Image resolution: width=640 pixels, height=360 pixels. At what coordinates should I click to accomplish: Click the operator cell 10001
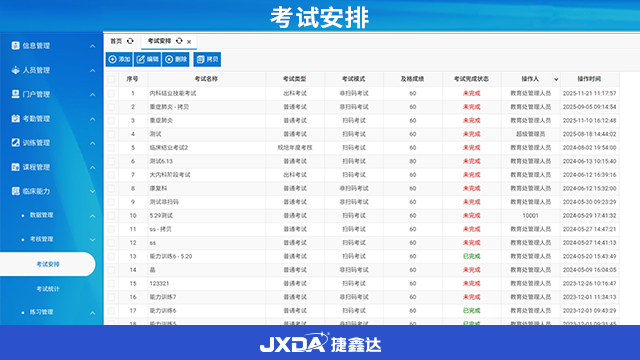point(531,216)
